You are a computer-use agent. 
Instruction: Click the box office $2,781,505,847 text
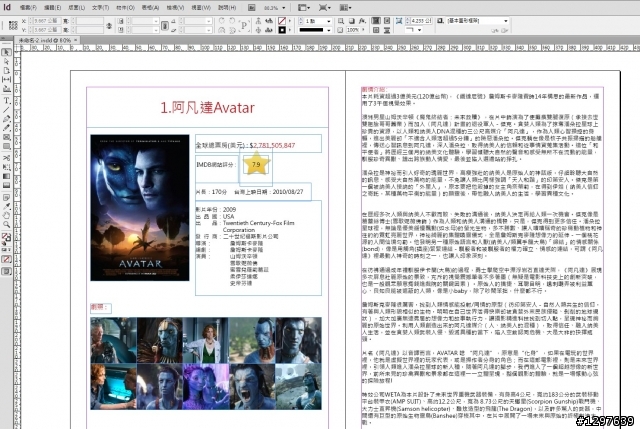coord(272,145)
